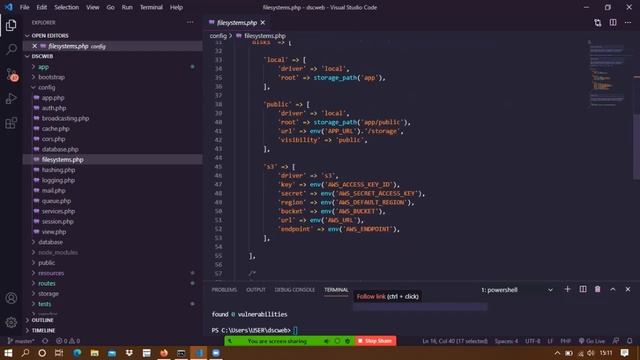
Task: Change Spaces: 4 indentation setting
Action: tap(506, 341)
